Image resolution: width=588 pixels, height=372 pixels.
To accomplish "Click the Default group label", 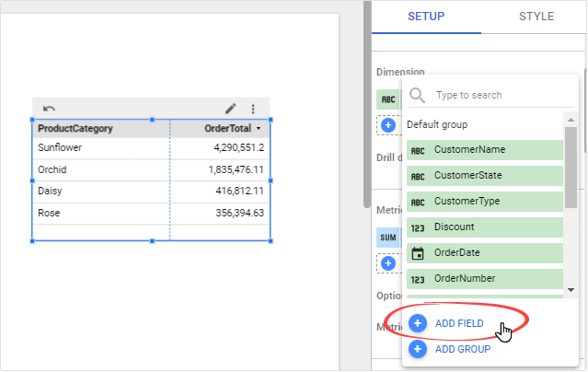I will click(437, 124).
